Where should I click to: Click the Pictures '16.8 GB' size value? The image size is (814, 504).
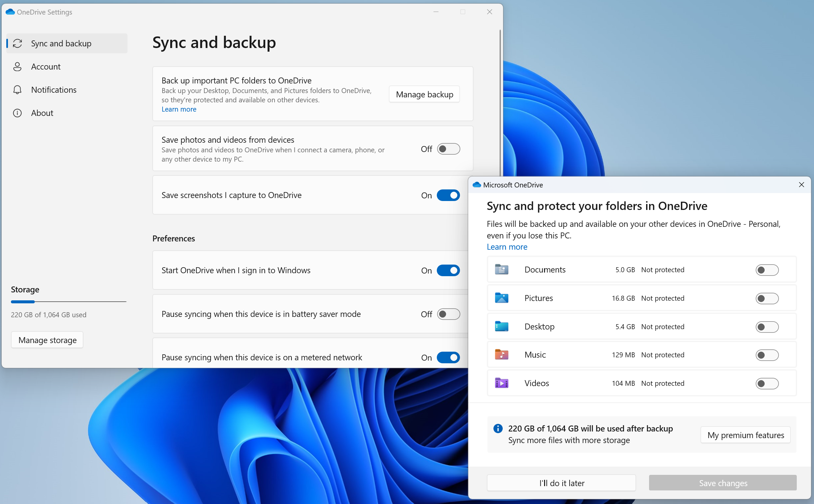[623, 298]
